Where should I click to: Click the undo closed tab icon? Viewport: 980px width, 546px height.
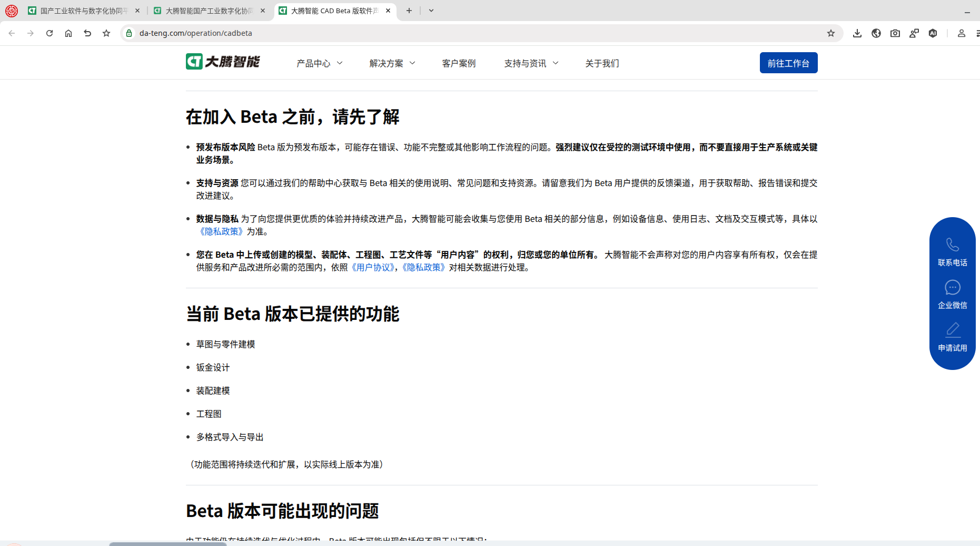pos(87,33)
